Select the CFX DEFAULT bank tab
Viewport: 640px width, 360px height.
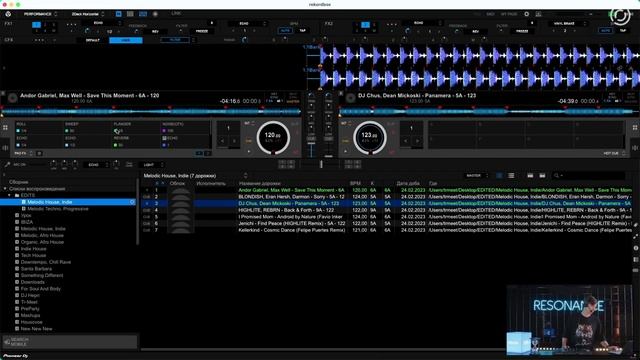pyautogui.click(x=93, y=40)
